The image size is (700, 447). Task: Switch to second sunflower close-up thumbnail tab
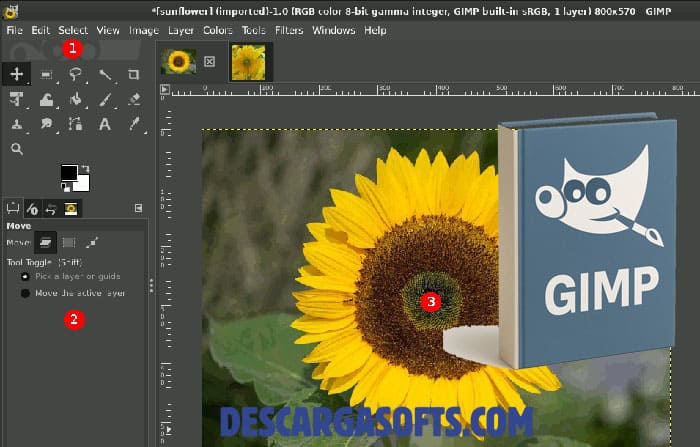[x=248, y=62]
